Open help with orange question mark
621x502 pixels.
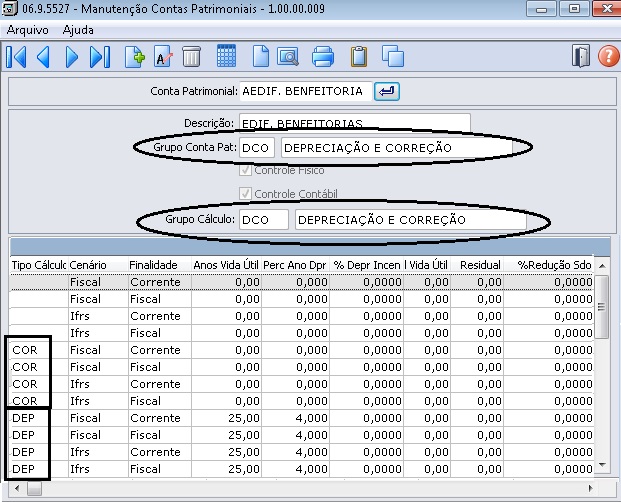click(x=609, y=56)
